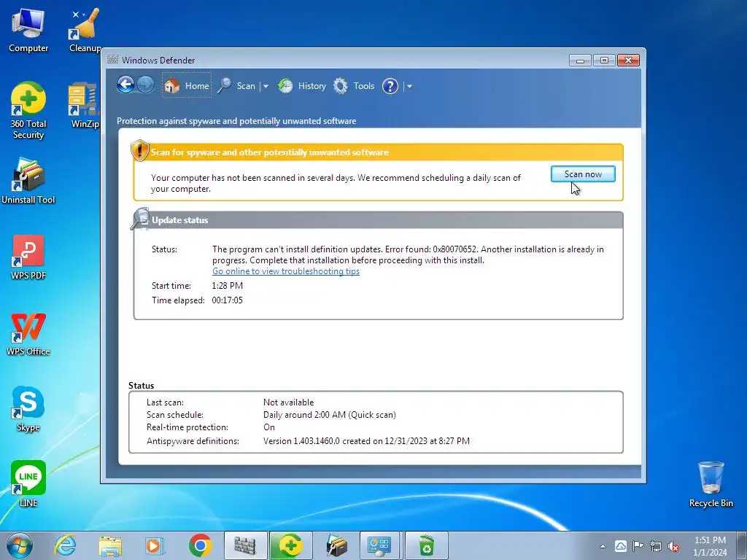Expand the Help options dropdown arrow
747x560 pixels.
409,86
